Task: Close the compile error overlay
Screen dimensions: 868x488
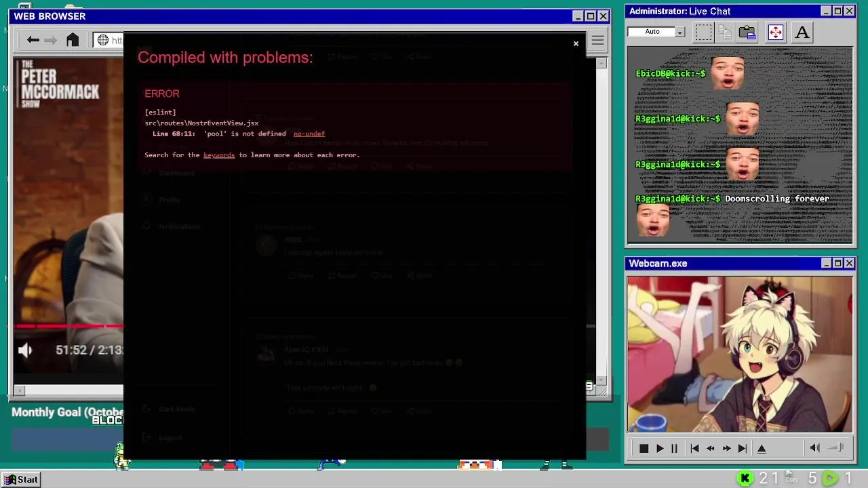Action: coord(576,44)
